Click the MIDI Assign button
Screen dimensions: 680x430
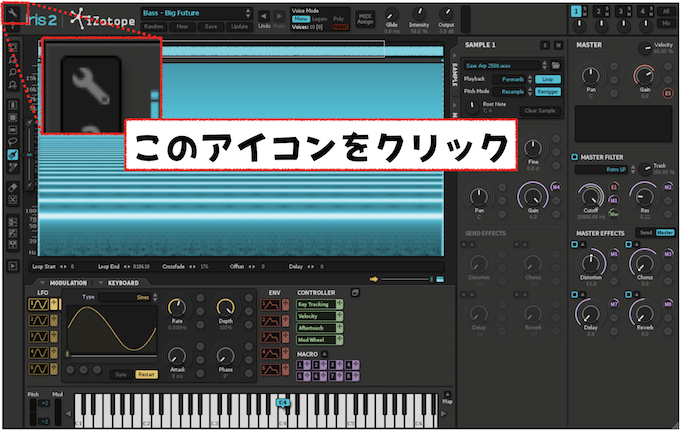[x=365, y=19]
